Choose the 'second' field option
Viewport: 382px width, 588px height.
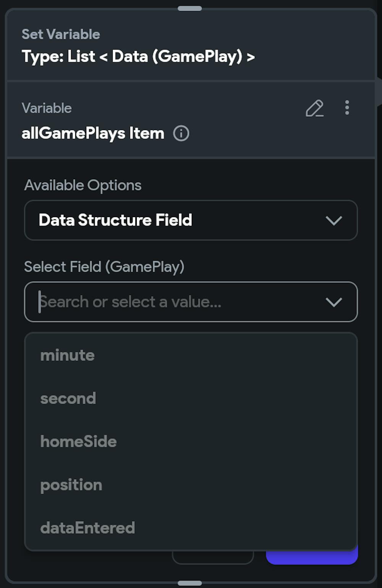68,398
